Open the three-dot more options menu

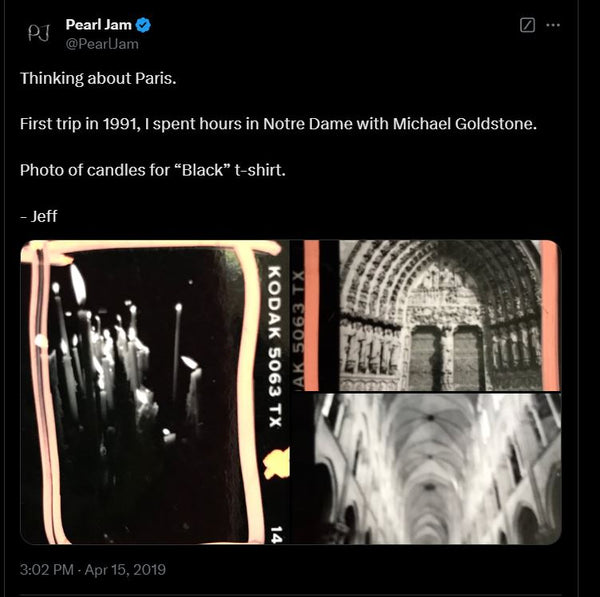tap(553, 25)
